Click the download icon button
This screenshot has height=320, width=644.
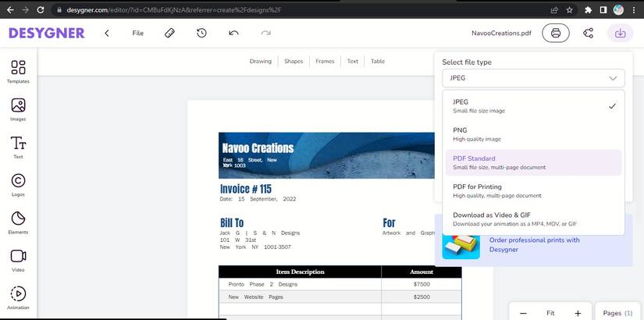620,34
